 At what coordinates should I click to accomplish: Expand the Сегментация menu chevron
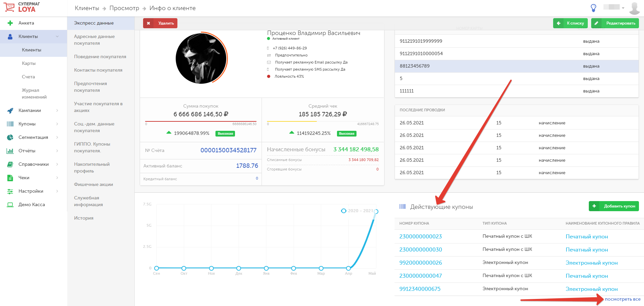coord(57,138)
